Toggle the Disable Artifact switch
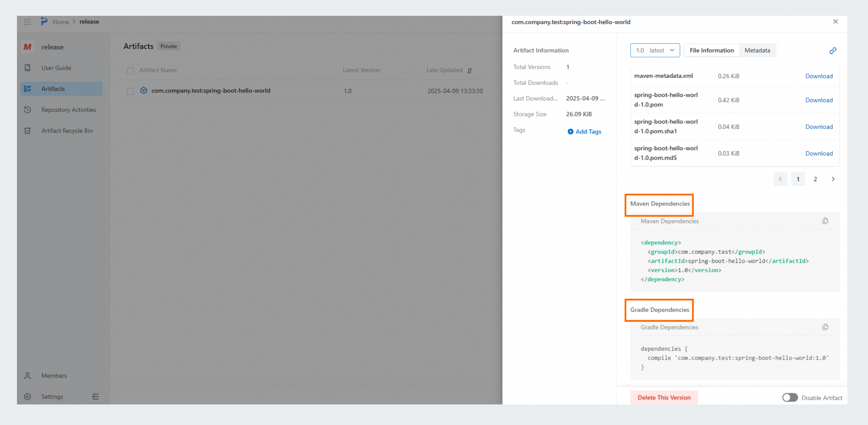The height and width of the screenshot is (425, 868). click(789, 398)
